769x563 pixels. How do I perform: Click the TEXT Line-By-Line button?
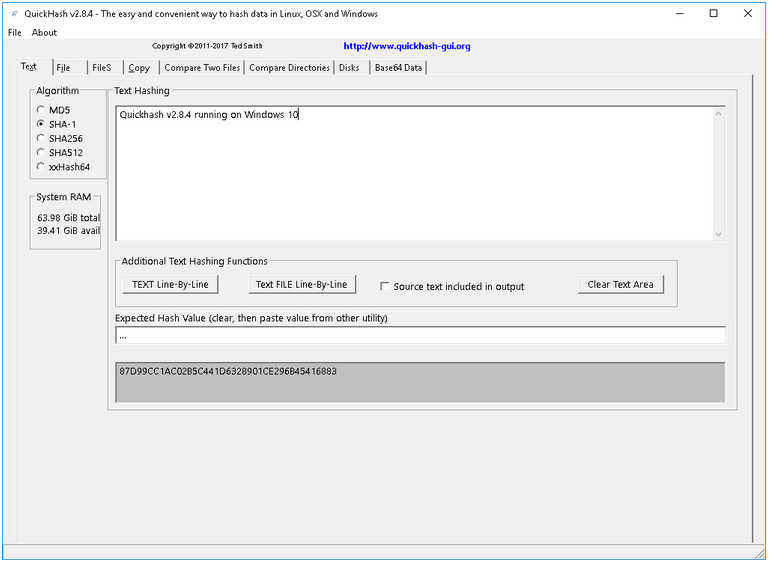(170, 284)
